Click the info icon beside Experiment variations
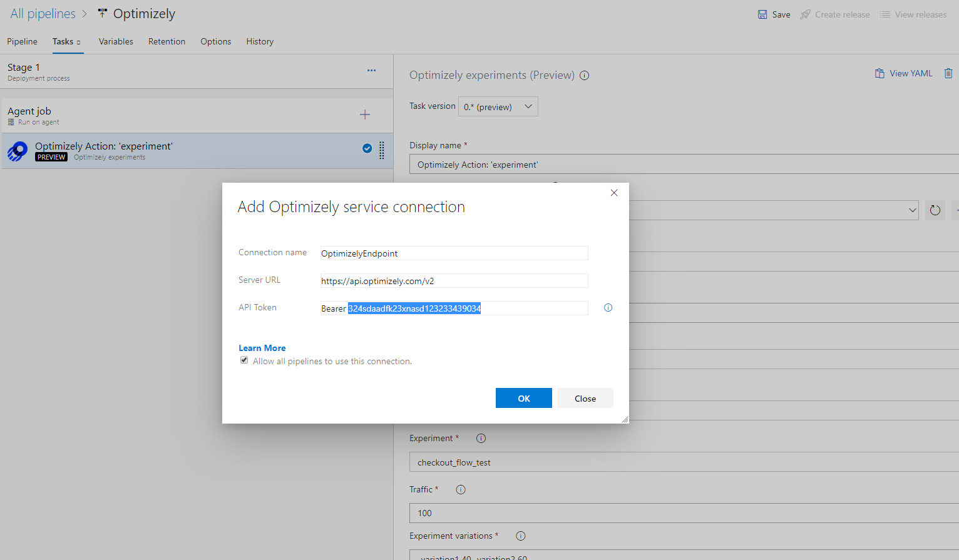 pyautogui.click(x=521, y=536)
